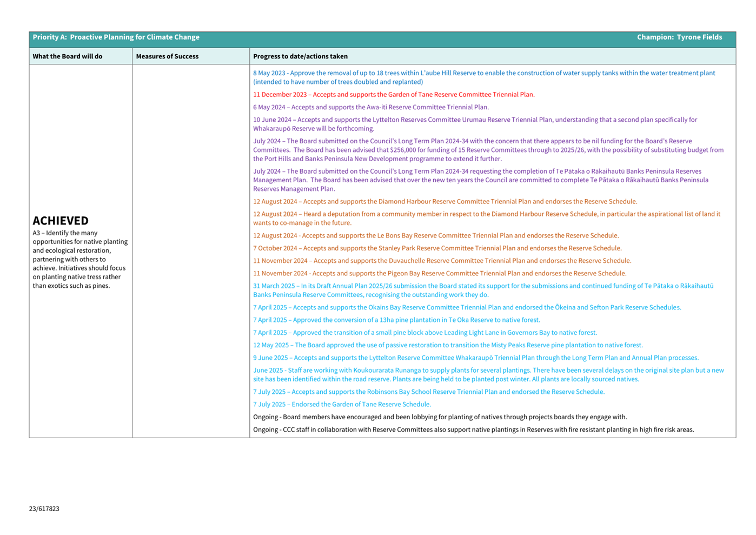Select the 'What the Board will do' column header
Screen dimensions: 756x535
[68, 56]
